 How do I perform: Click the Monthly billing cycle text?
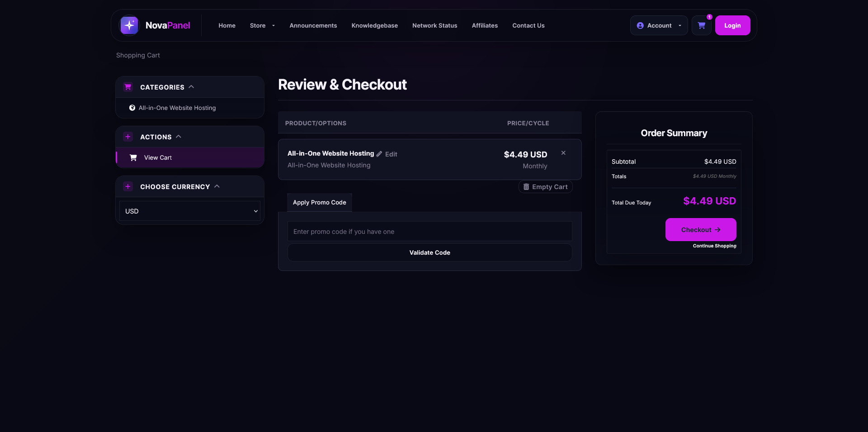point(535,166)
